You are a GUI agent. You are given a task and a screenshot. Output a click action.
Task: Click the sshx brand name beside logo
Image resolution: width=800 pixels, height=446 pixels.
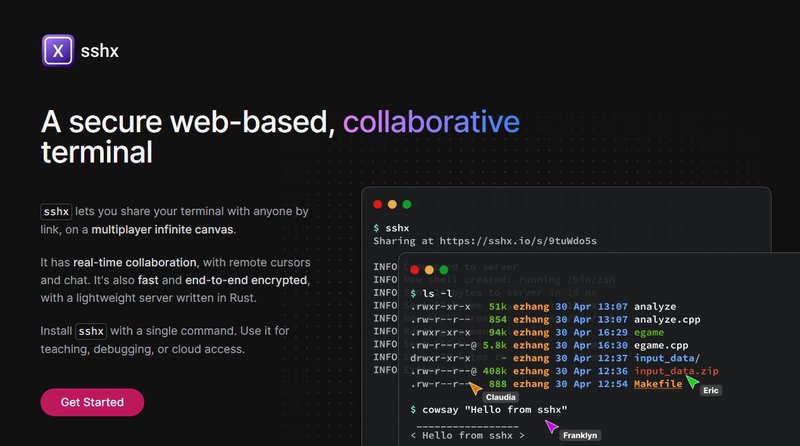104,50
